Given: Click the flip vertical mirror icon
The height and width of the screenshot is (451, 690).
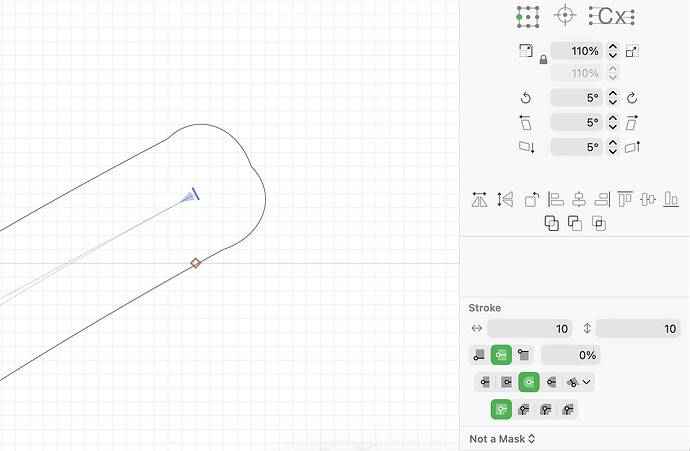Looking at the screenshot, I should point(505,199).
